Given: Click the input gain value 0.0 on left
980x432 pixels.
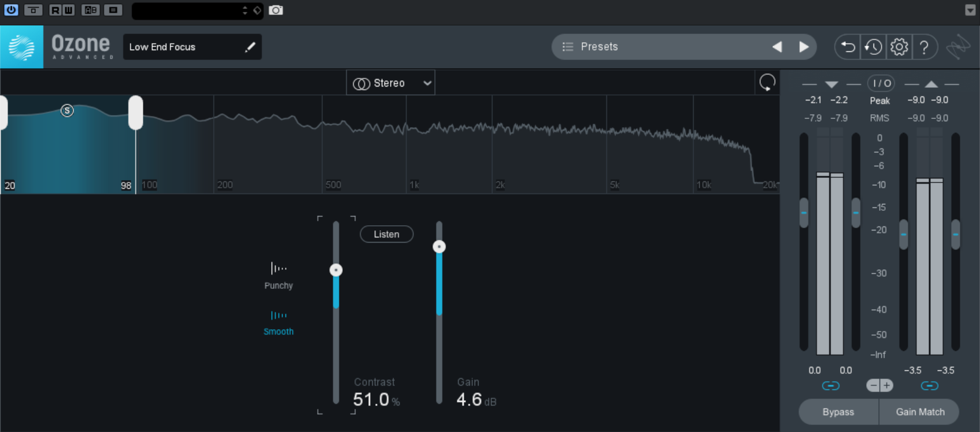Looking at the screenshot, I should point(815,370).
